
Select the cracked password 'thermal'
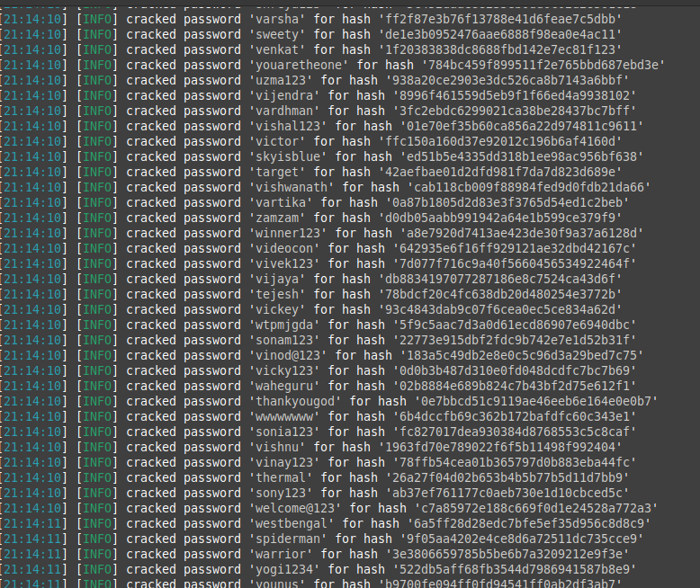coord(281,477)
